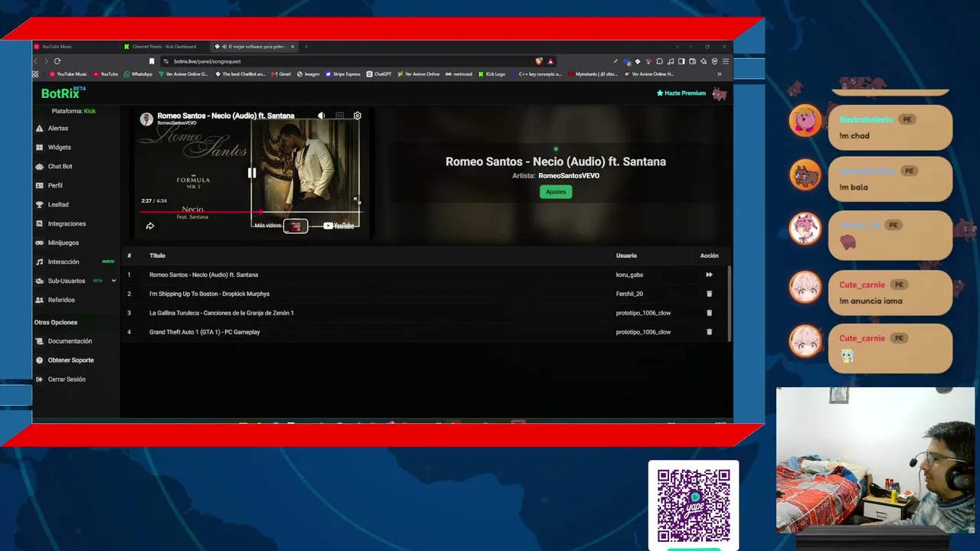Click the RomeoSantosVEVO channel avatar
Screen dimensions: 980x551
pyautogui.click(x=146, y=119)
